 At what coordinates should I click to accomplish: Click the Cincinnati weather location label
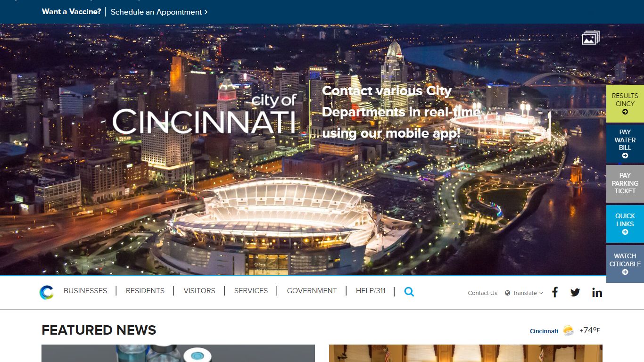[544, 331]
